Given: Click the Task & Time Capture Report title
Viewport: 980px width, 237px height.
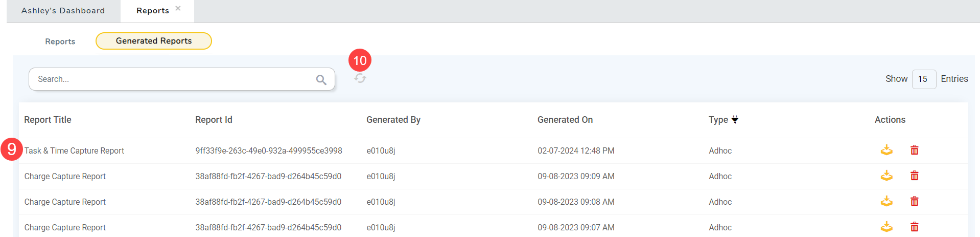Looking at the screenshot, I should [x=75, y=151].
